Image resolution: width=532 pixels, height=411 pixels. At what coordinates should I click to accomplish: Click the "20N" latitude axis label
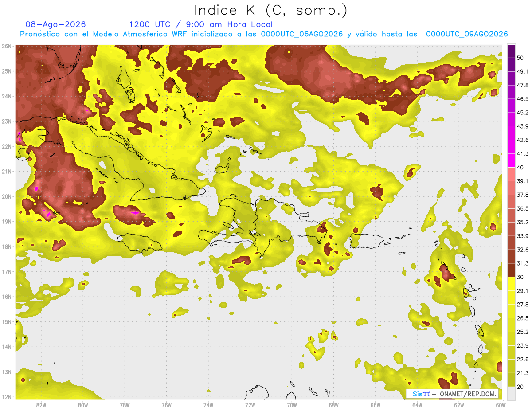[7, 196]
